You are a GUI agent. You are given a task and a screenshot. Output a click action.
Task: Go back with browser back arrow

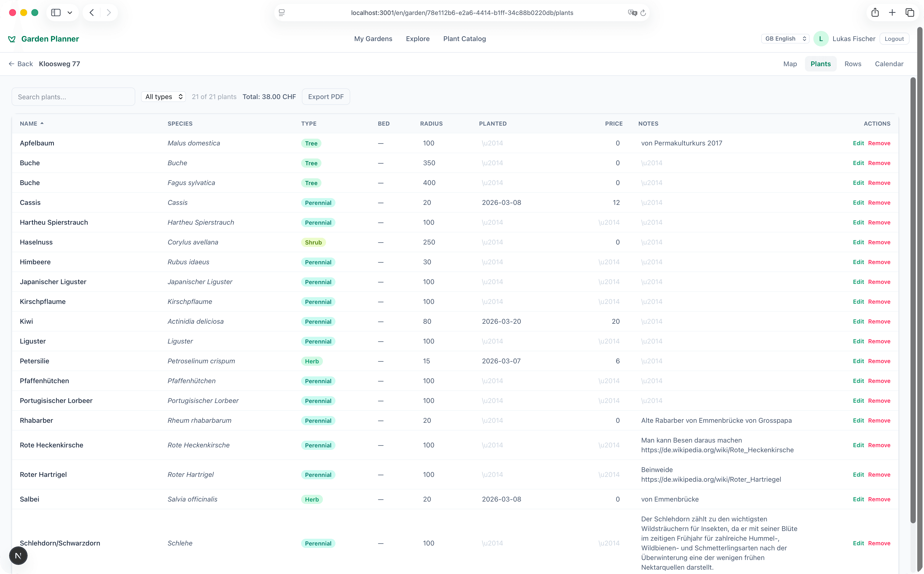(x=92, y=13)
